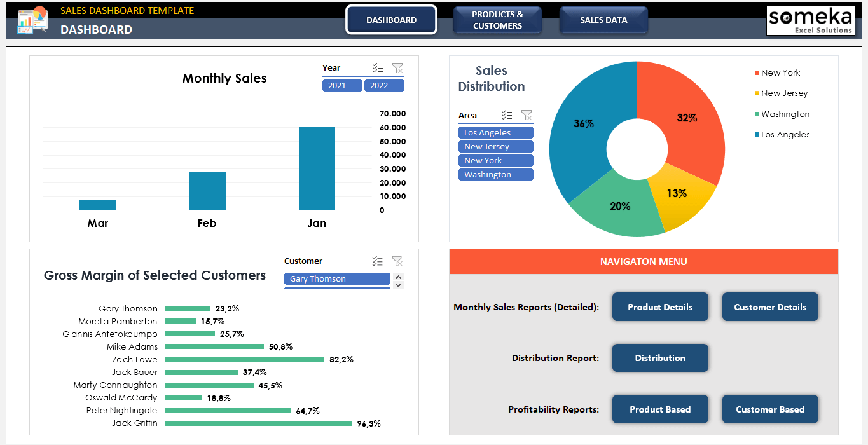Click New Jersey legend color swatch
Viewport: 868px width, 445px height.
click(x=757, y=93)
